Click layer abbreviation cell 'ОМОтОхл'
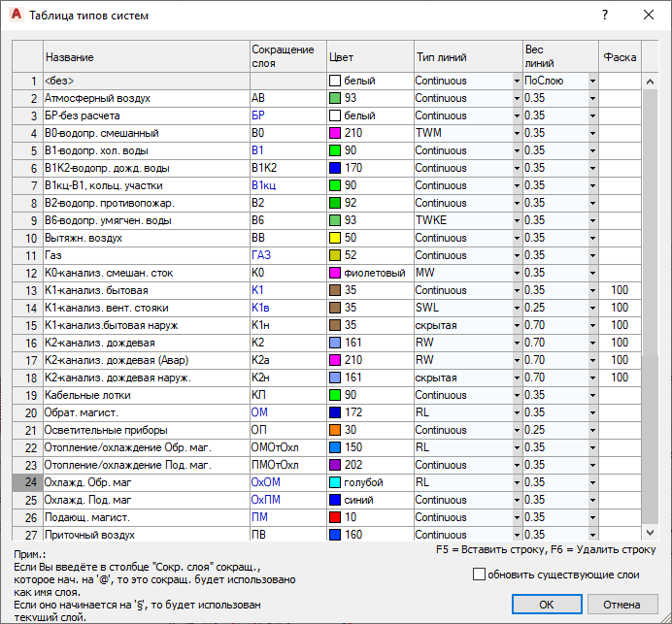 pos(288,447)
